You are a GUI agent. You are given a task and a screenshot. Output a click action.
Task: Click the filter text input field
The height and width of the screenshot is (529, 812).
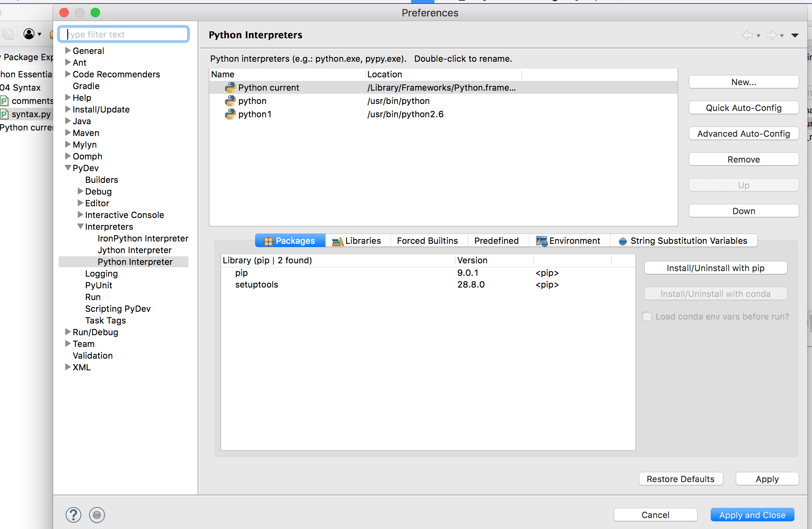(x=124, y=34)
